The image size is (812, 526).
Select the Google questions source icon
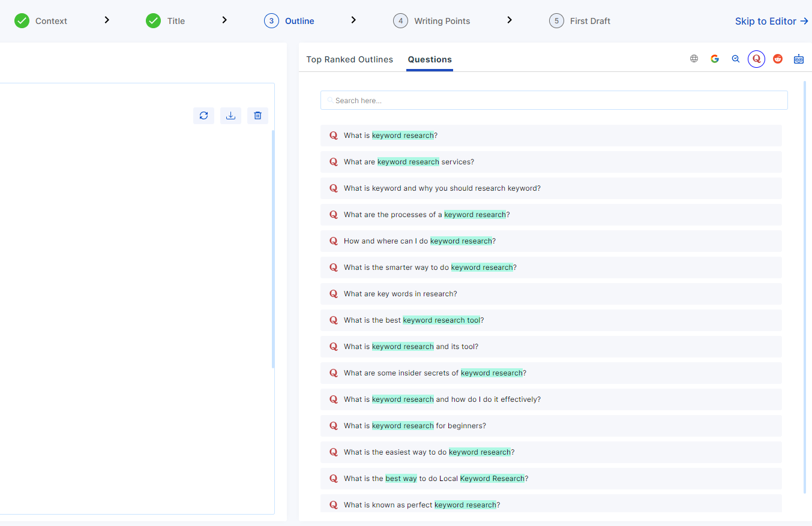pyautogui.click(x=715, y=59)
